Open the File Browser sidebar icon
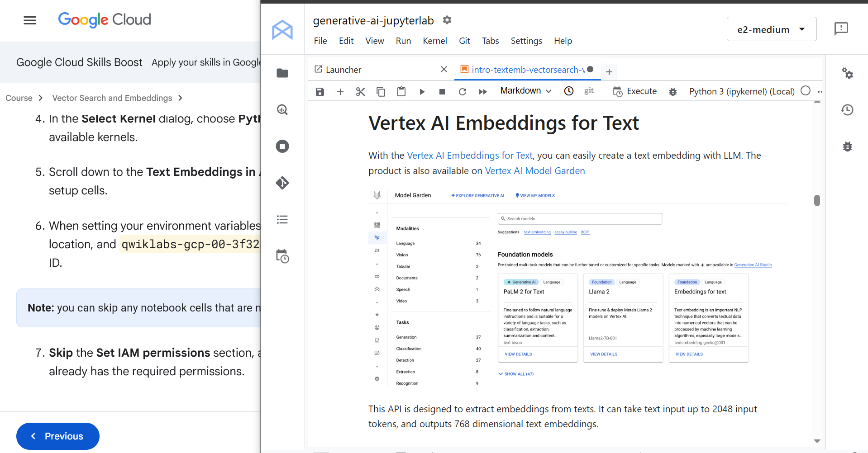This screenshot has height=453, width=868. coord(282,73)
